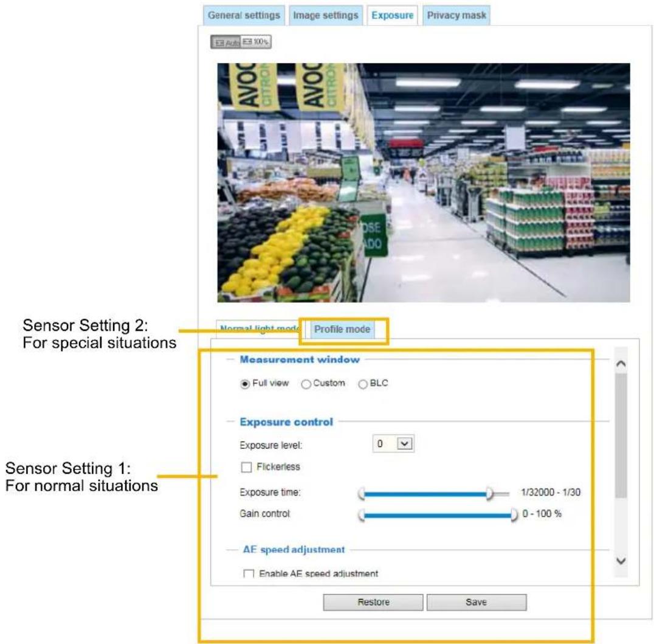Click the scroll up arrow
Viewport: 654px width, 644px height.
621,364
